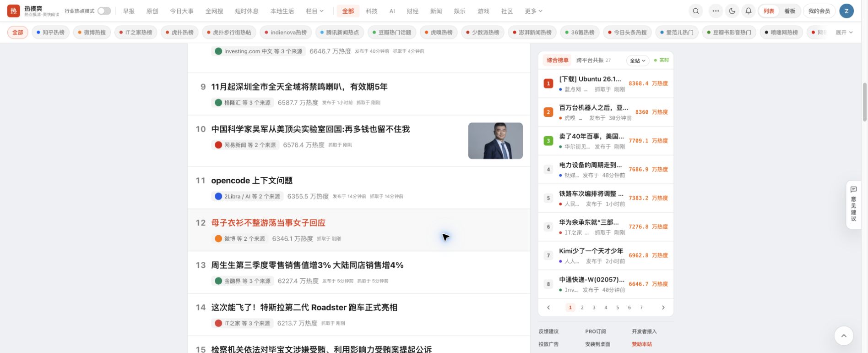This screenshot has height=353, width=868.
Task: Open notifications via the bell icon
Action: click(x=749, y=11)
